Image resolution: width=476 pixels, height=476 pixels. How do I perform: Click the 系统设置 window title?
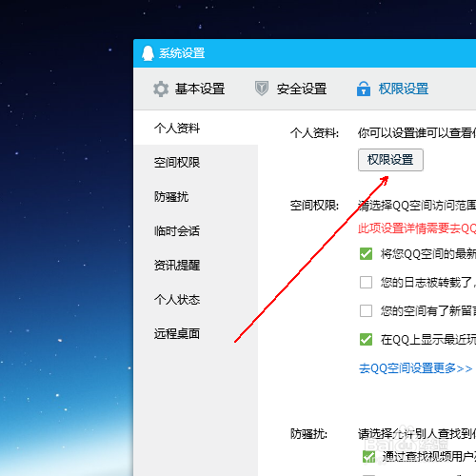[x=182, y=53]
